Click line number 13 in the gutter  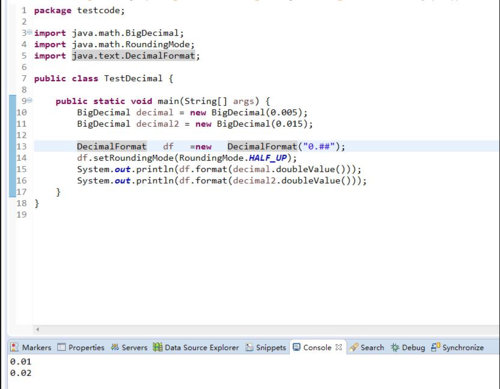click(22, 146)
